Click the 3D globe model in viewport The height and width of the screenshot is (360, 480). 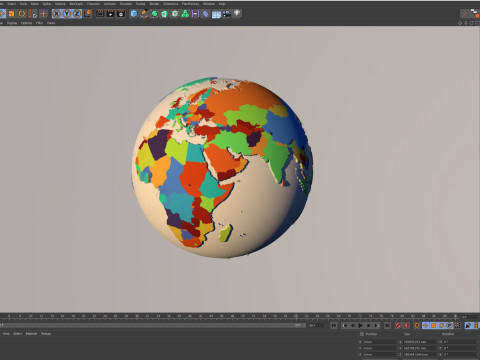pos(222,167)
